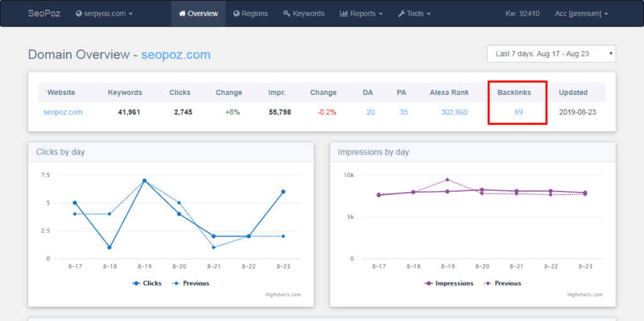
Task: Click the Backlinks count 69
Action: click(519, 112)
